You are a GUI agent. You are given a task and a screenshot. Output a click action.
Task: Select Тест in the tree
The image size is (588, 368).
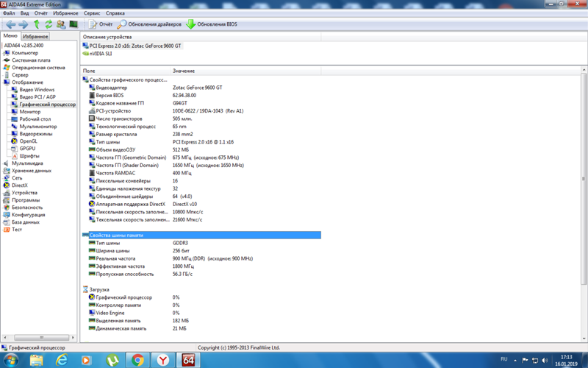(17, 230)
